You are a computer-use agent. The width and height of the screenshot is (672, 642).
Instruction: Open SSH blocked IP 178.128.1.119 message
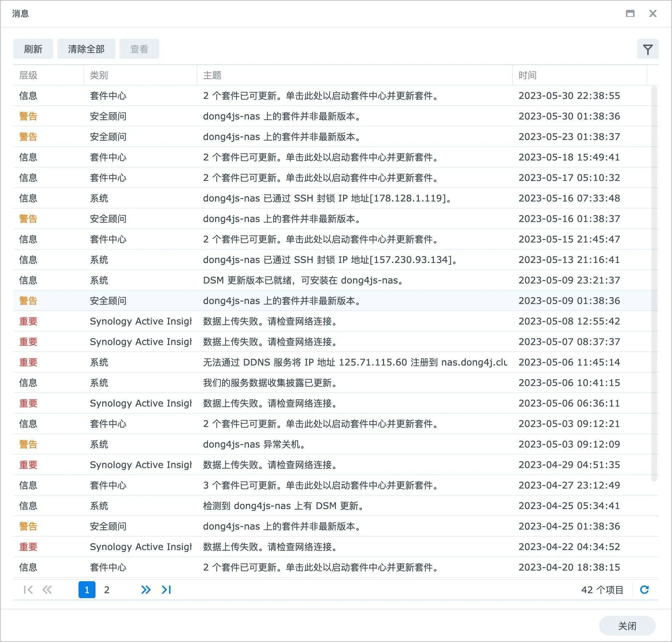click(x=327, y=198)
